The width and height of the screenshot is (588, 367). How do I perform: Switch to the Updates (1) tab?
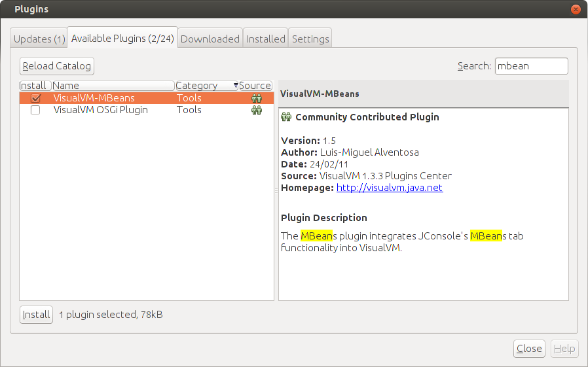(39, 39)
